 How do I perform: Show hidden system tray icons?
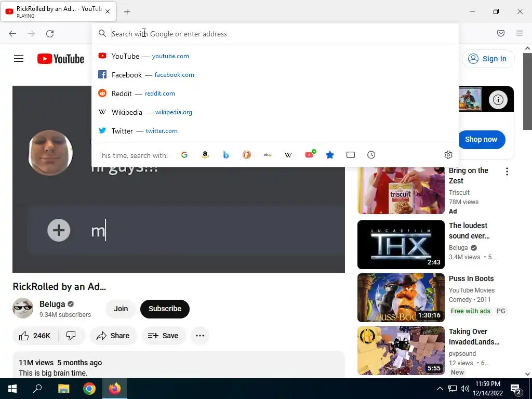440,389
